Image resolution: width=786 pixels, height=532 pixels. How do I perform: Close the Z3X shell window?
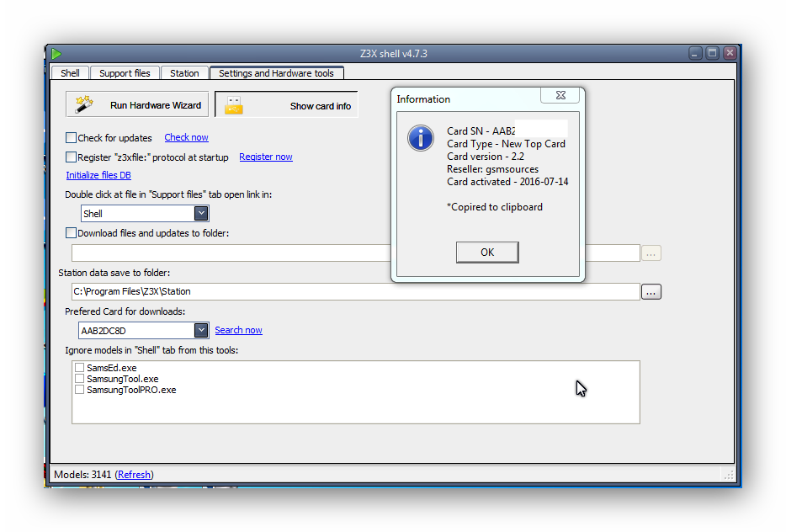click(730, 53)
